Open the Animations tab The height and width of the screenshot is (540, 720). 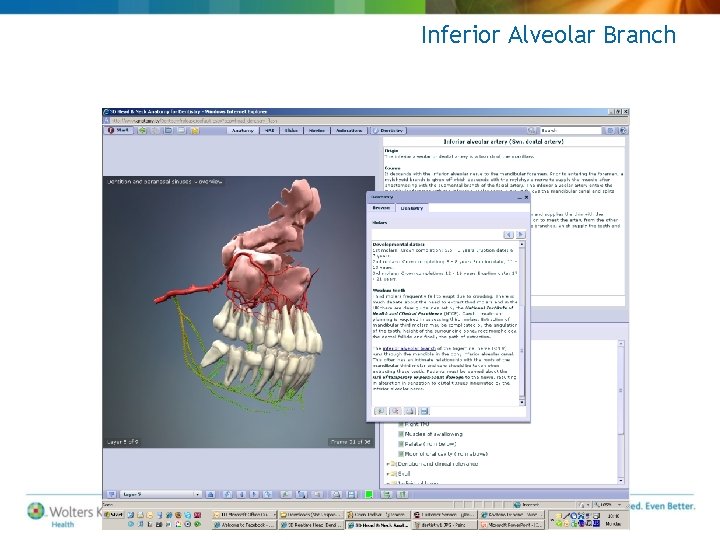349,131
